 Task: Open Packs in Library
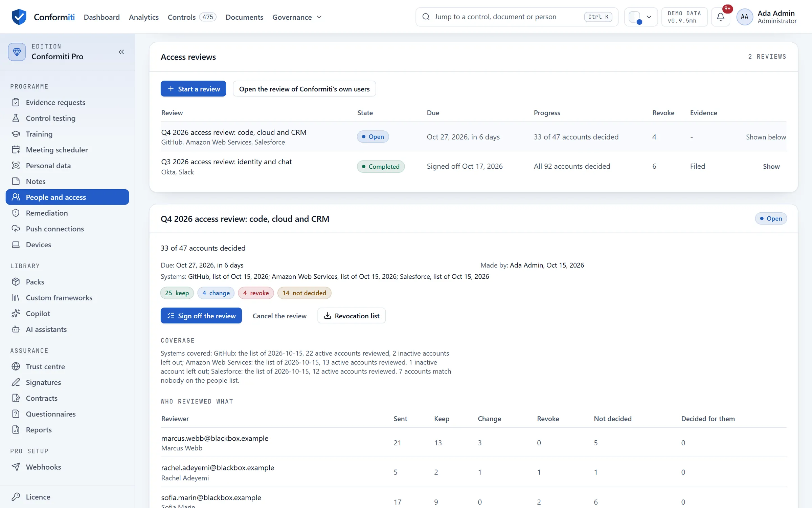pyautogui.click(x=67, y=282)
